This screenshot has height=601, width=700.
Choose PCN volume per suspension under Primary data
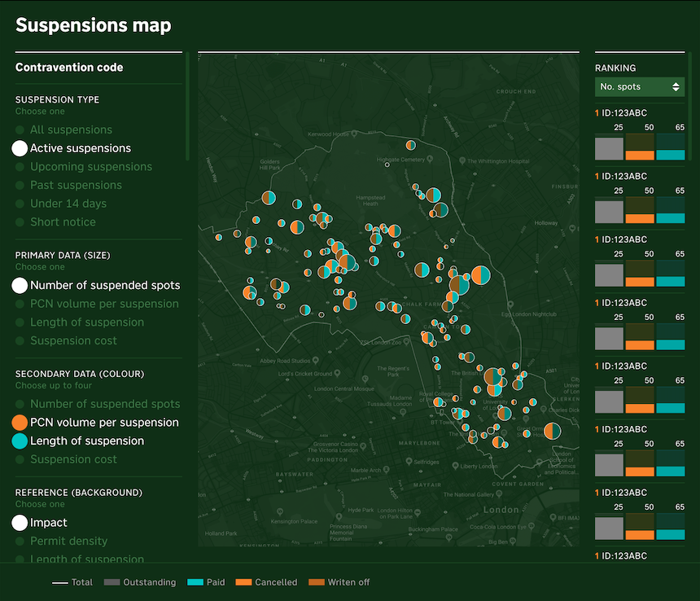(98, 304)
